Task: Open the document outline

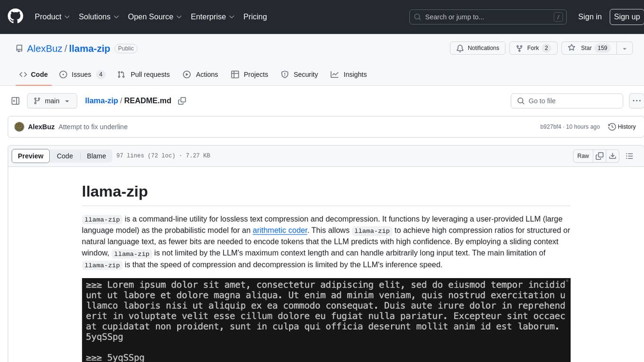Action: pos(629,156)
